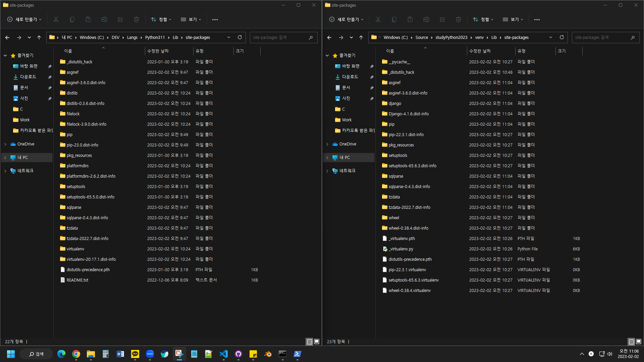Switch right window to large icons view
Screen dimensions: 644x362
click(639, 342)
